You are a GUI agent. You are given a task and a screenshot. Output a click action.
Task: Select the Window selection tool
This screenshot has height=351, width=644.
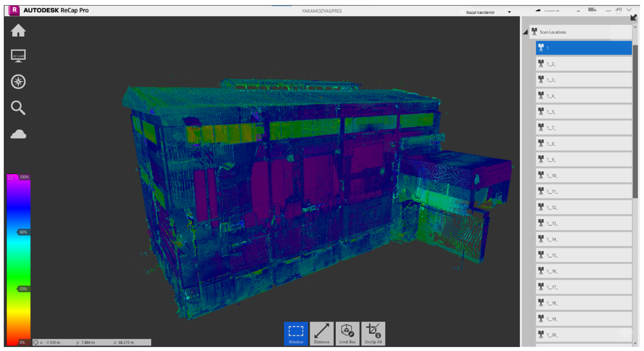(x=296, y=333)
